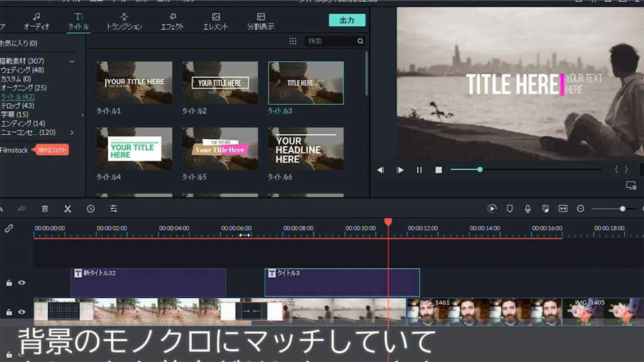Select the タイトル5 title thumbnail
644x362 pixels.
pos(220,149)
